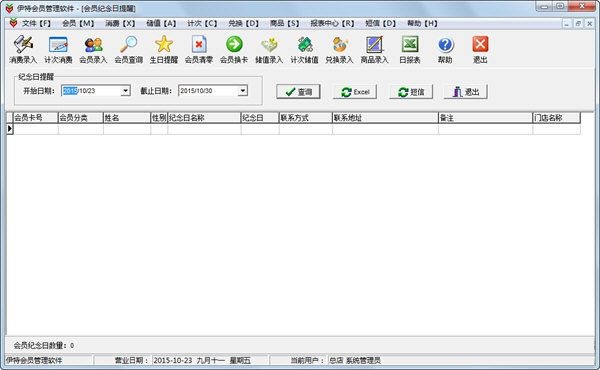Open the 计次消费 toolbar icon
The width and height of the screenshot is (600, 370).
pyautogui.click(x=58, y=49)
